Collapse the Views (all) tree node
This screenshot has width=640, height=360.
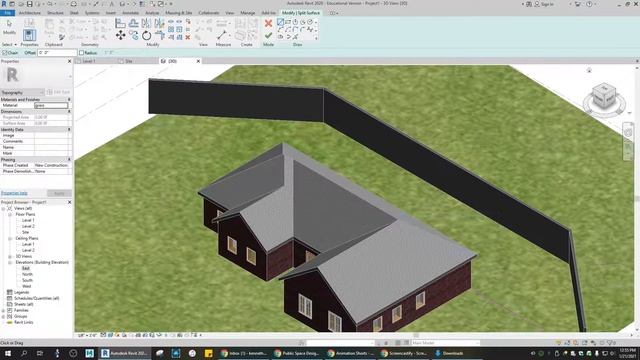coord(3,208)
